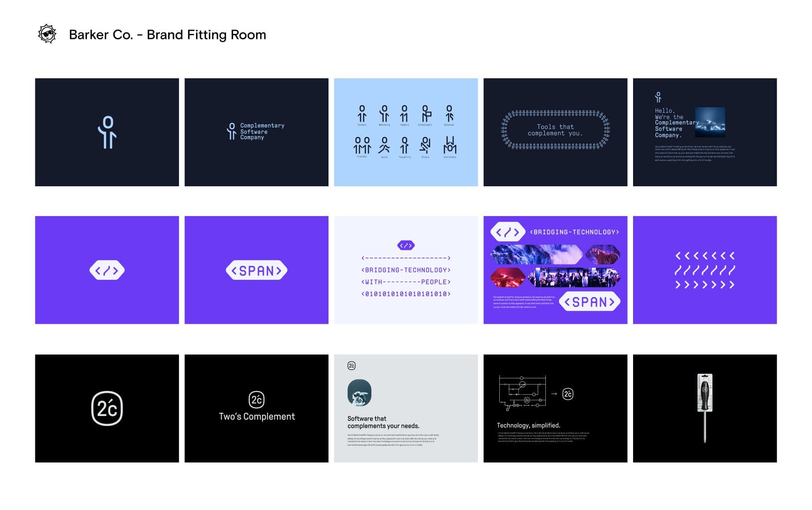The height and width of the screenshot is (510, 812).
Task: Click the white SPAN logo badge on purple
Action: [256, 270]
